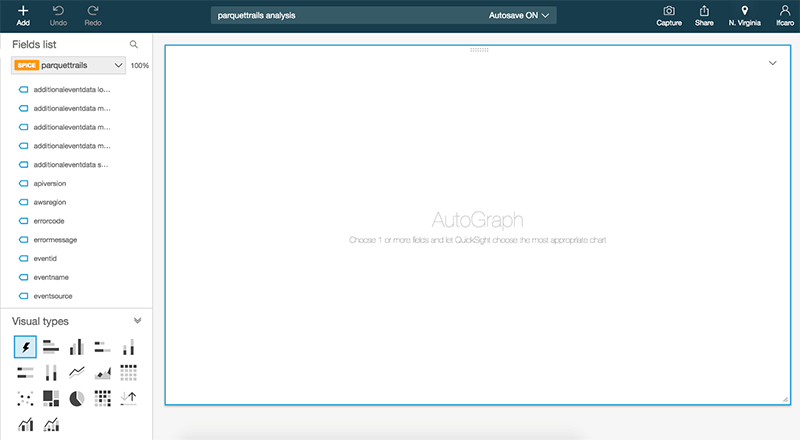The width and height of the screenshot is (800, 440).
Task: Select the horizontal stacked bar chart
Action: click(103, 347)
